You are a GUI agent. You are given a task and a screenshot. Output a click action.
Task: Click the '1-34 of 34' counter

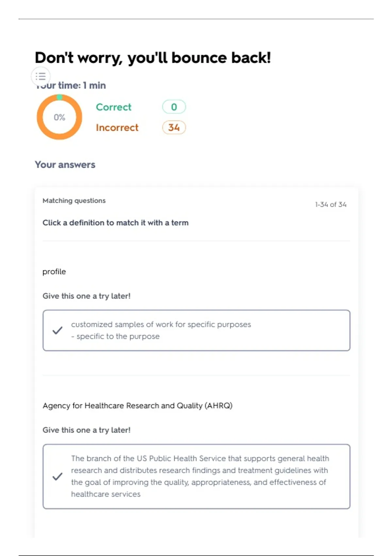331,204
